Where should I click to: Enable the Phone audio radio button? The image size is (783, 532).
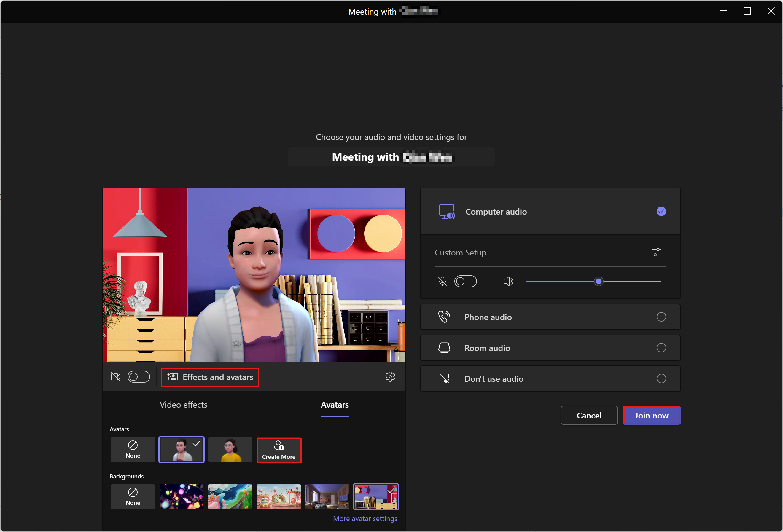tap(661, 317)
